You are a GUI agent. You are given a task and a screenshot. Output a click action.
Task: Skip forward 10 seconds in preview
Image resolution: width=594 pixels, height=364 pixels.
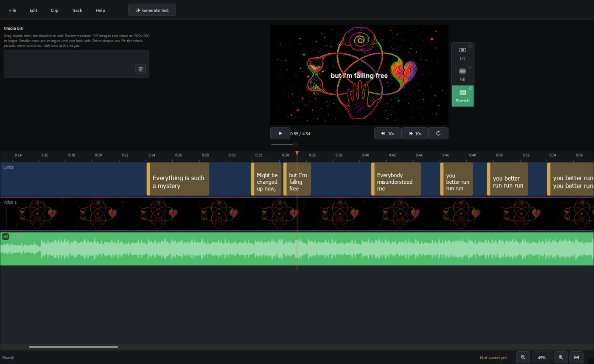point(415,133)
